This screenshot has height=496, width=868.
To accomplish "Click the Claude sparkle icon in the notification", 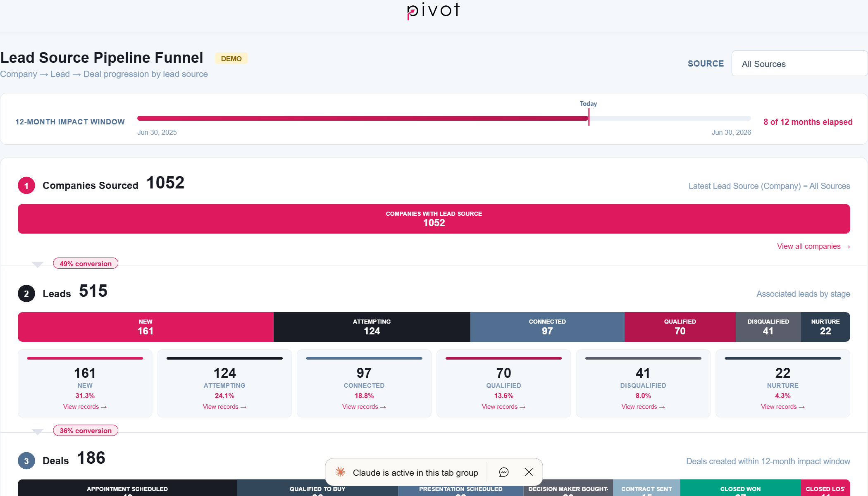I will 341,472.
